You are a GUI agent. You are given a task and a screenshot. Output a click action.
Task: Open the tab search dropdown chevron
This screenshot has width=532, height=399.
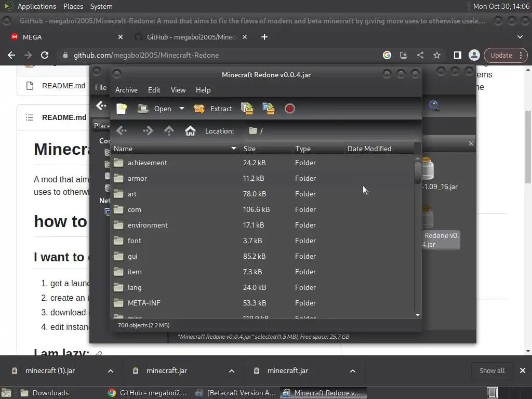[520, 37]
